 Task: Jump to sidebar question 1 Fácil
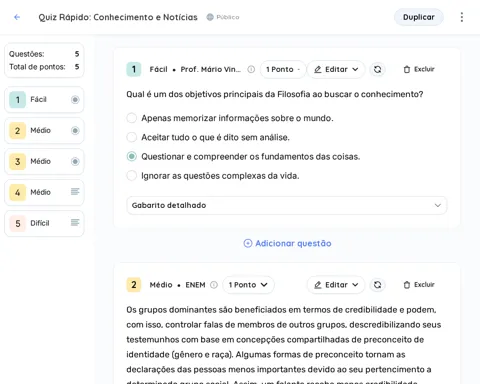44,100
